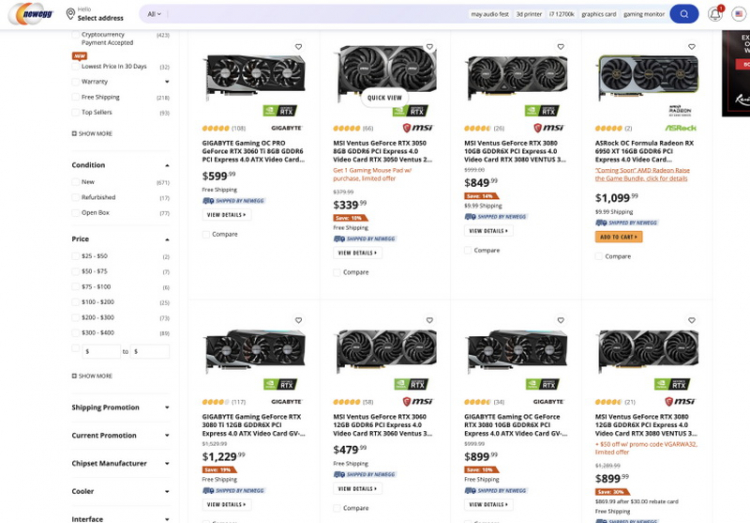Open the All categories search dropdown

coord(153,14)
